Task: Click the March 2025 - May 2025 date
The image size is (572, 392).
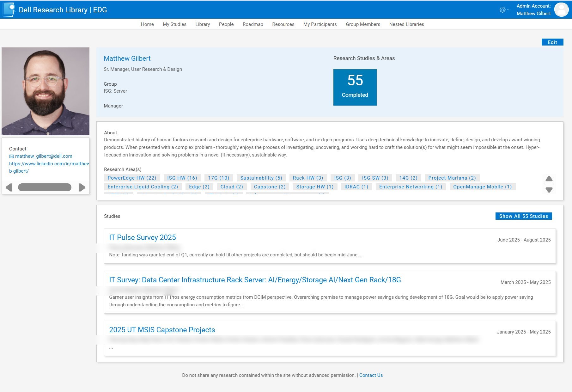Action: point(526,282)
